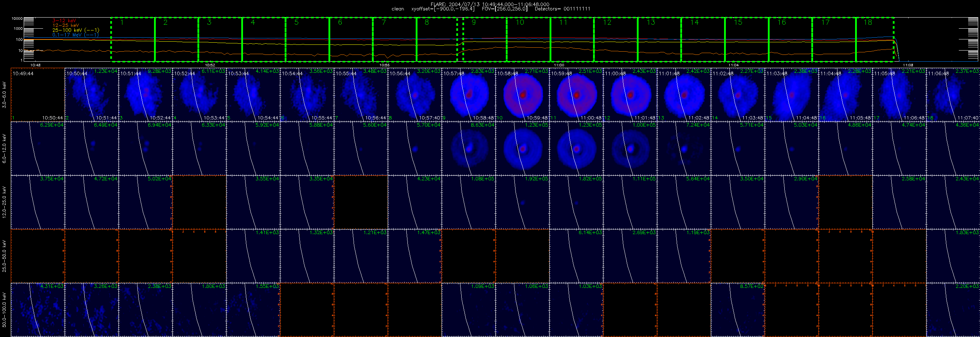Viewport: 980px width, 337px height.
Task: Click the 11:00 time axis tick label
Action: click(x=559, y=65)
